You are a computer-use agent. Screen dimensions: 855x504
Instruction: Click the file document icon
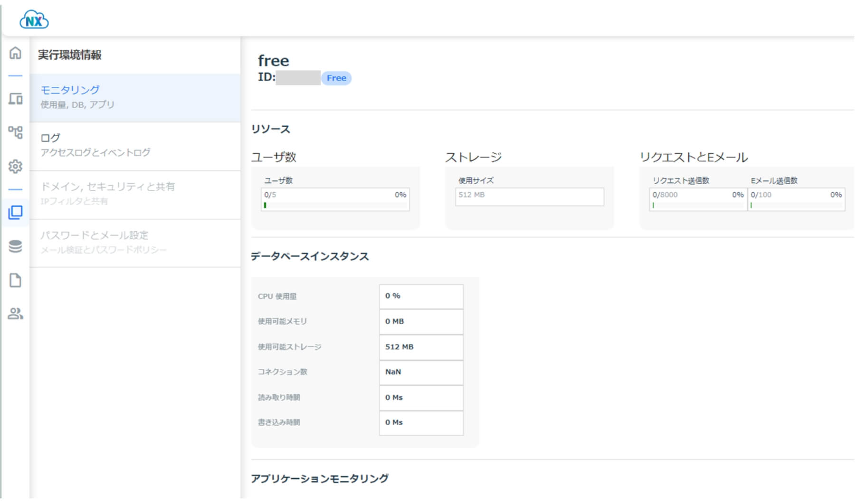tap(15, 280)
